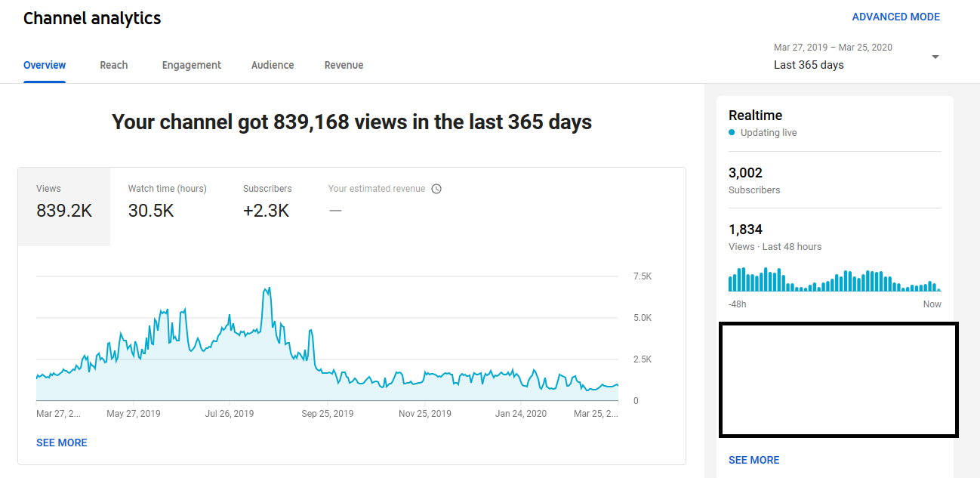Image resolution: width=980 pixels, height=478 pixels.
Task: Click the Views · Last 48 hours label
Action: (775, 247)
